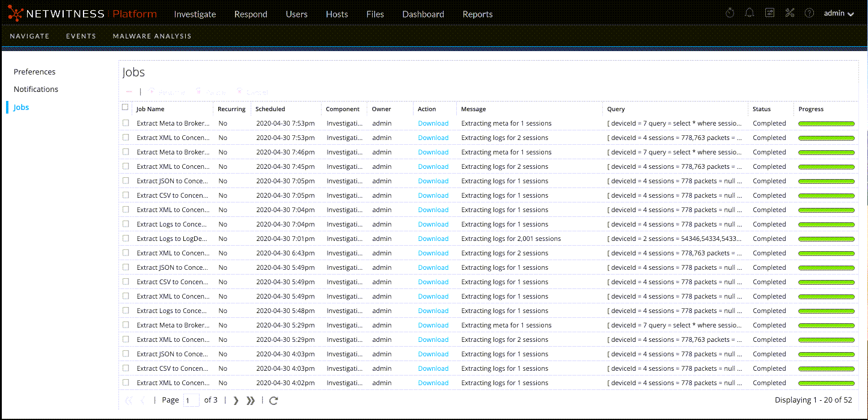Click the page number input field

(x=191, y=400)
